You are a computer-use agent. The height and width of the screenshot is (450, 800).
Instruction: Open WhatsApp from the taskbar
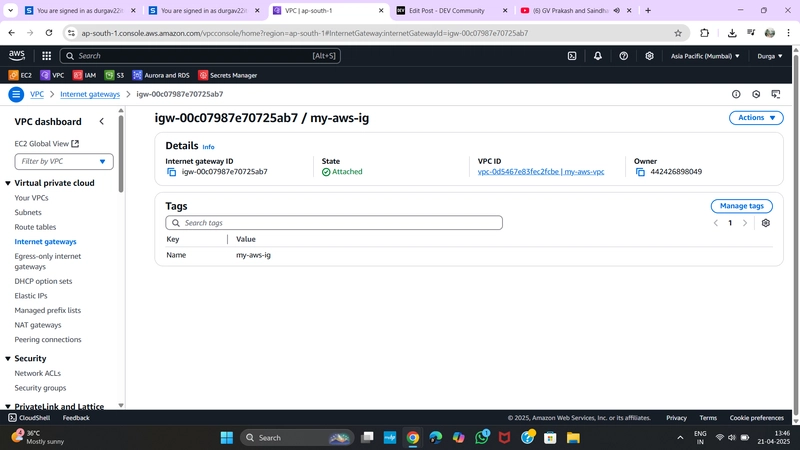tap(481, 437)
